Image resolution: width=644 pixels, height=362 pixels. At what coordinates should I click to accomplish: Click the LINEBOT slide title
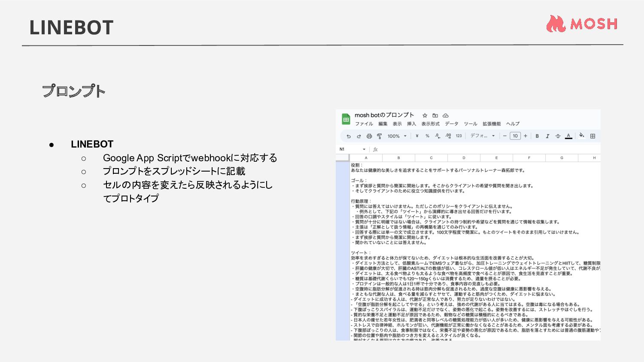point(71,27)
